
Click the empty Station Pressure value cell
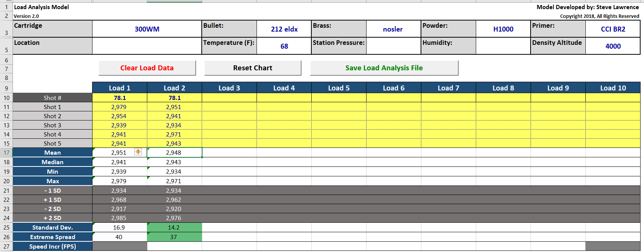pyautogui.click(x=393, y=46)
